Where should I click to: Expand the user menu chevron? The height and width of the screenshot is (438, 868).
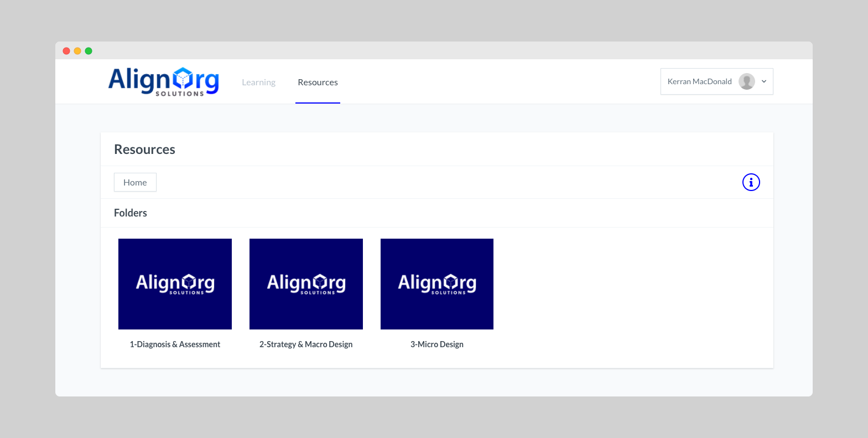764,81
